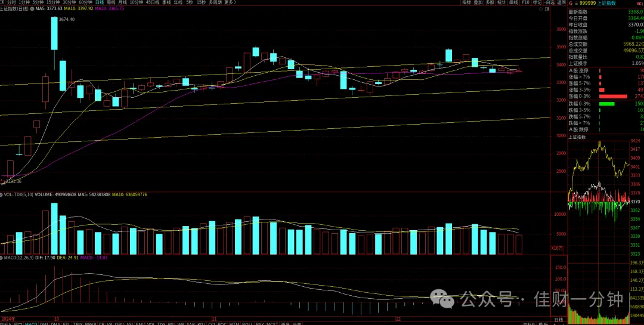
Task: Toggle the -自选 watchlist option
Action: 550,2
